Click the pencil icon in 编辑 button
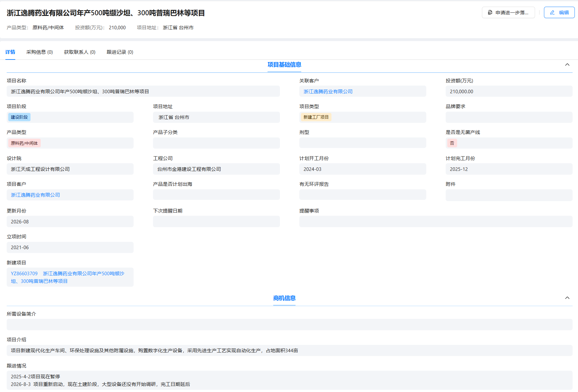The height and width of the screenshot is (392, 578). pyautogui.click(x=552, y=12)
